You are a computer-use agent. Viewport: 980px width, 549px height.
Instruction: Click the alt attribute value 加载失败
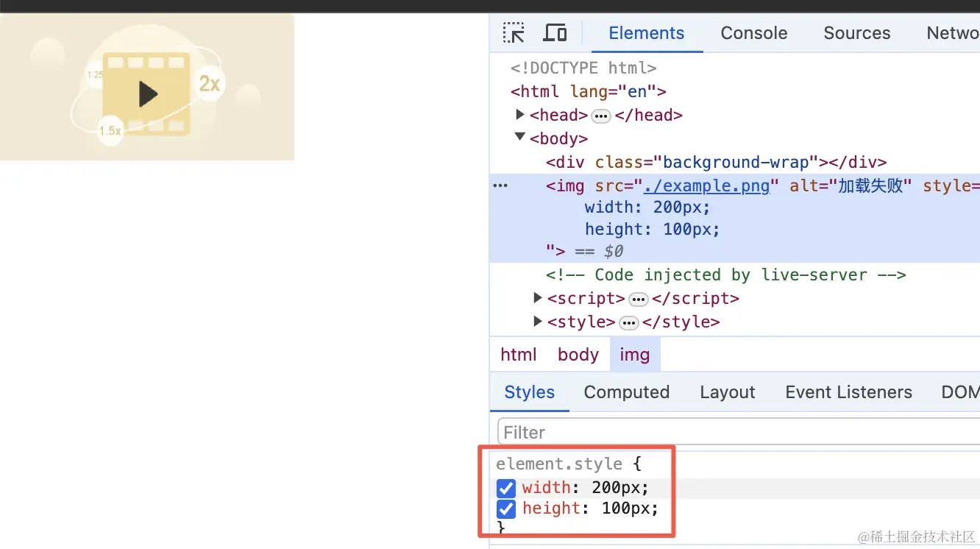click(870, 185)
